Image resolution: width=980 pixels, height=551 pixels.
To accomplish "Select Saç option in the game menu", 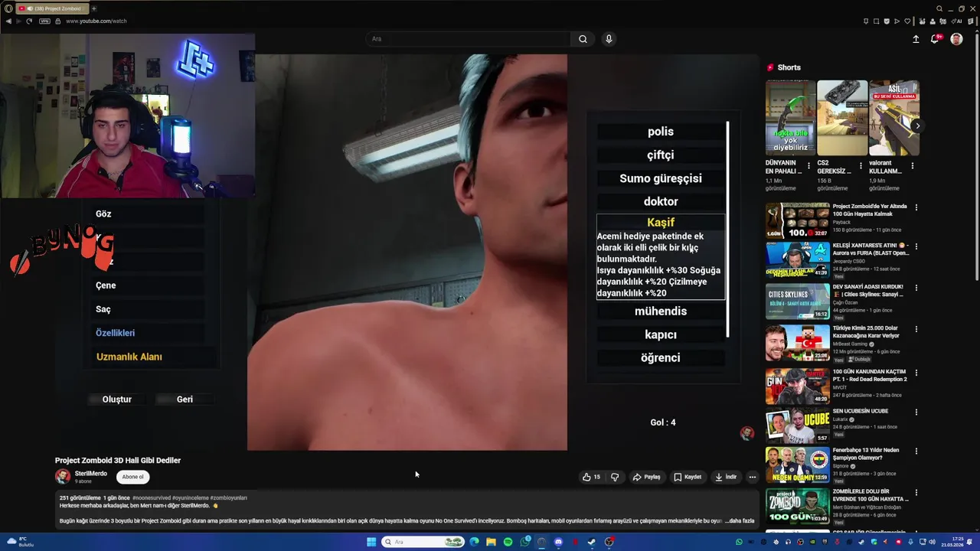I will [103, 309].
